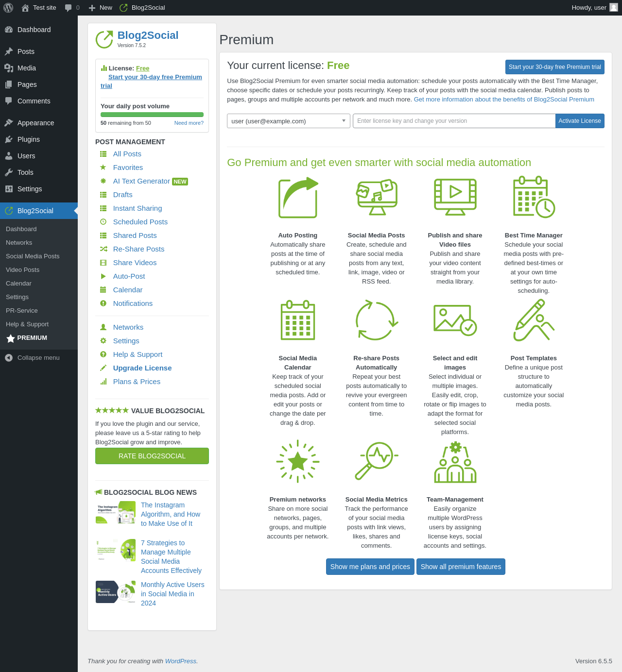Click the daily post volume progress bar

pyautogui.click(x=152, y=115)
